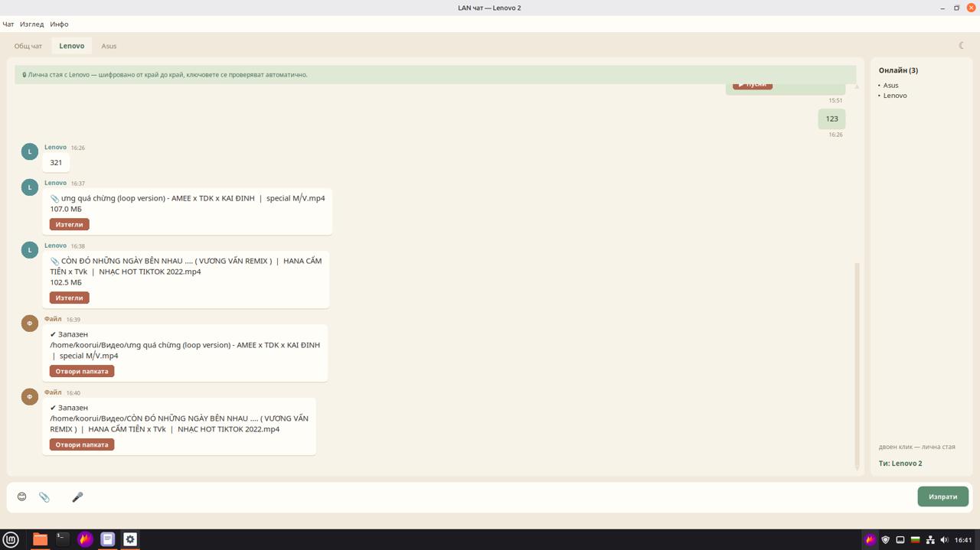Switch to the LAN chat taskbar window
The height and width of the screenshot is (550, 980).
(130, 539)
